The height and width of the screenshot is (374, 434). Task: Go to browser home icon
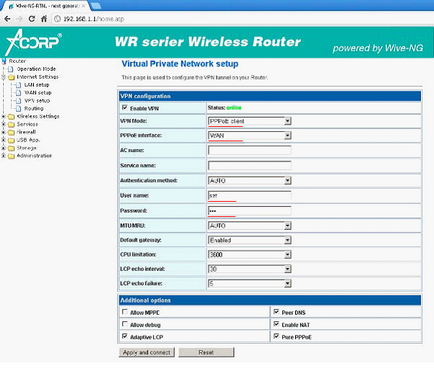tap(44, 19)
